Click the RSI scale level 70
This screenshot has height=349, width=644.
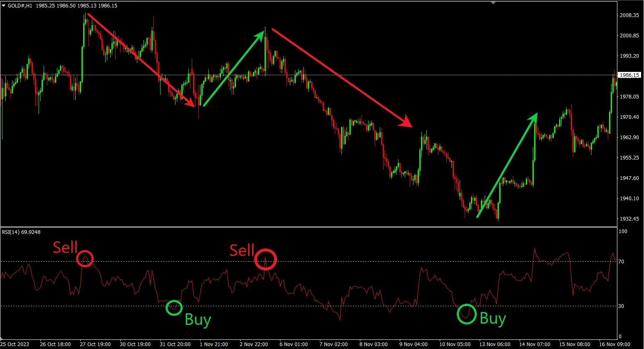(x=622, y=262)
